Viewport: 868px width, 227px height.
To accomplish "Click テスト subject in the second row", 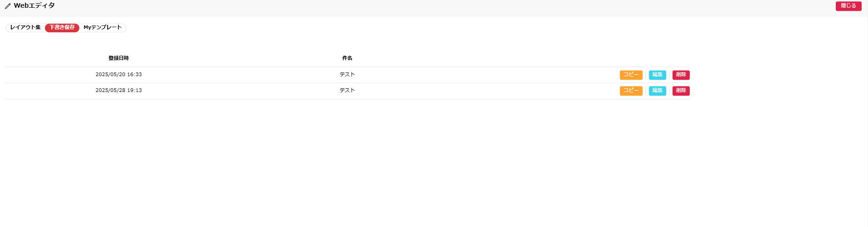I will [347, 91].
